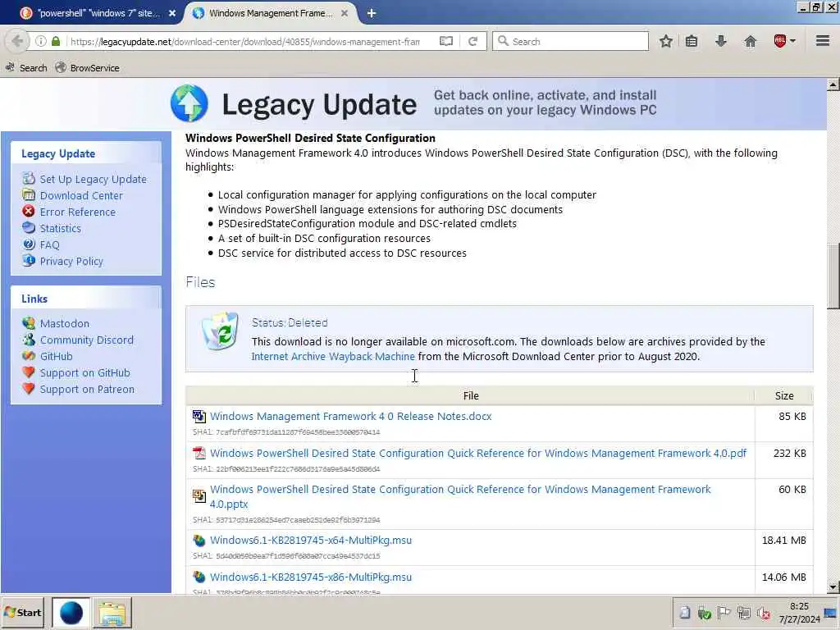Viewport: 840px width, 630px height.
Task: Open the downloads arrow panel
Action: tap(721, 41)
